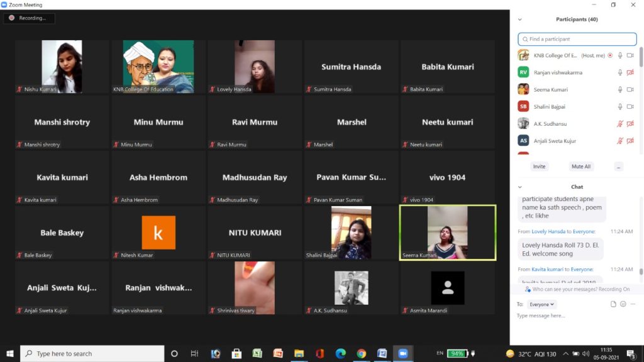
Task: Click the 'Find a participant' search field
Action: point(575,39)
